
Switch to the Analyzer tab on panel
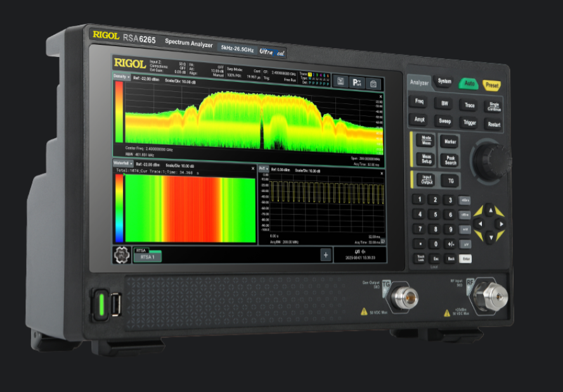[419, 82]
